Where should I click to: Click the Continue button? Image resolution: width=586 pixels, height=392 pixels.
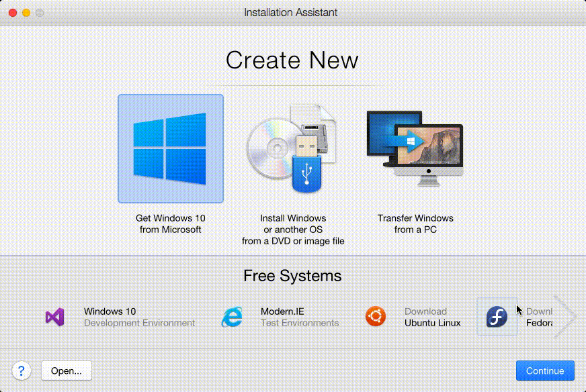click(x=545, y=371)
